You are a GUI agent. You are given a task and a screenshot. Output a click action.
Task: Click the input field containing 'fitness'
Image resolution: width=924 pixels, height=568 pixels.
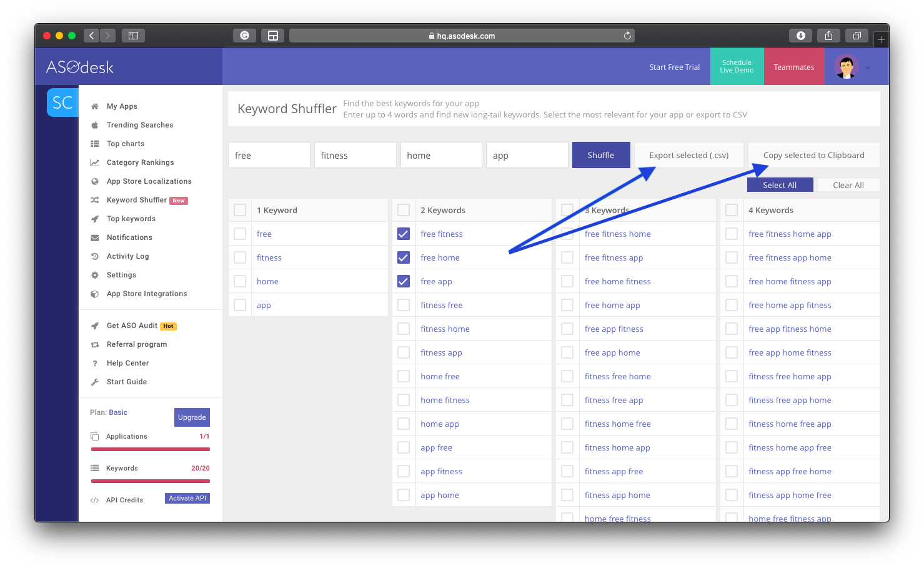(x=355, y=155)
